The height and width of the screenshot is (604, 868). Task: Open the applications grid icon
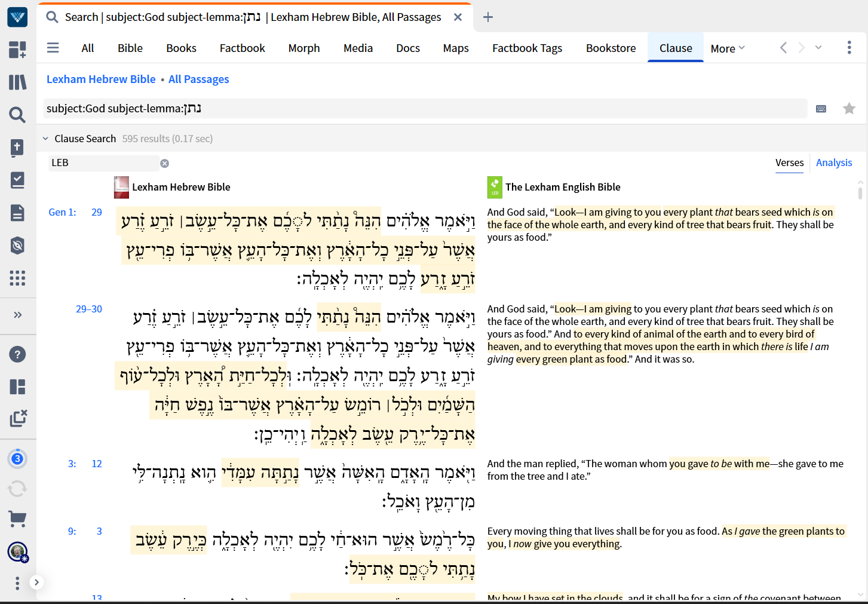tap(17, 278)
